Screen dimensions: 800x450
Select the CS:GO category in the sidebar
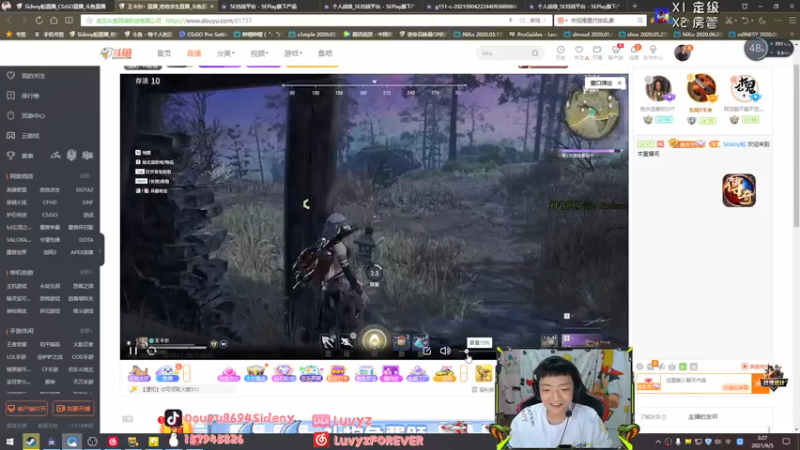tap(50, 215)
